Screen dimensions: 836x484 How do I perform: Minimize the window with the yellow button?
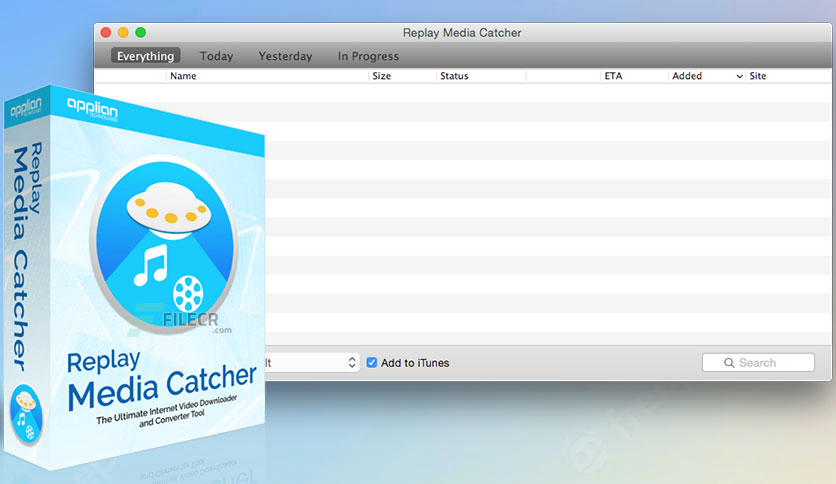pyautogui.click(x=123, y=33)
